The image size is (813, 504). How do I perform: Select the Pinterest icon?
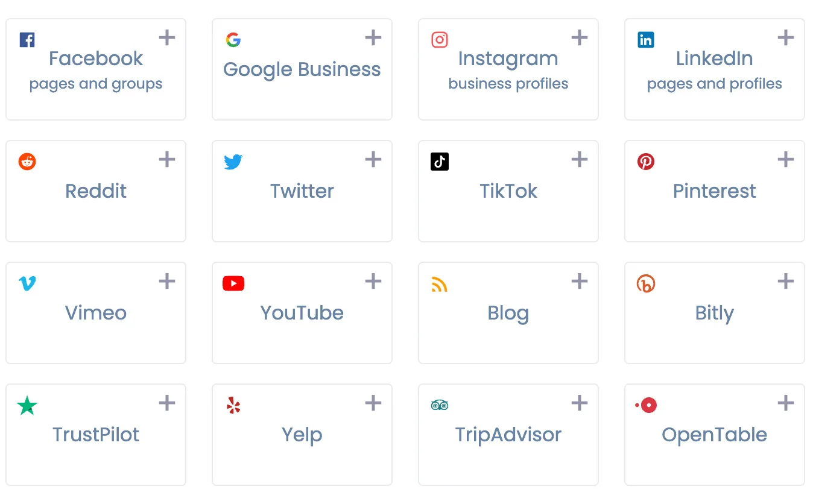[x=646, y=161]
